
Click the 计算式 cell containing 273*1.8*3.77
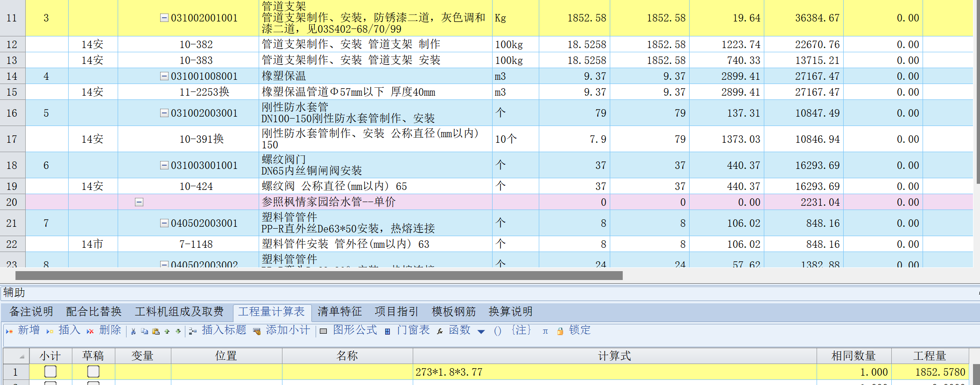[x=614, y=372]
